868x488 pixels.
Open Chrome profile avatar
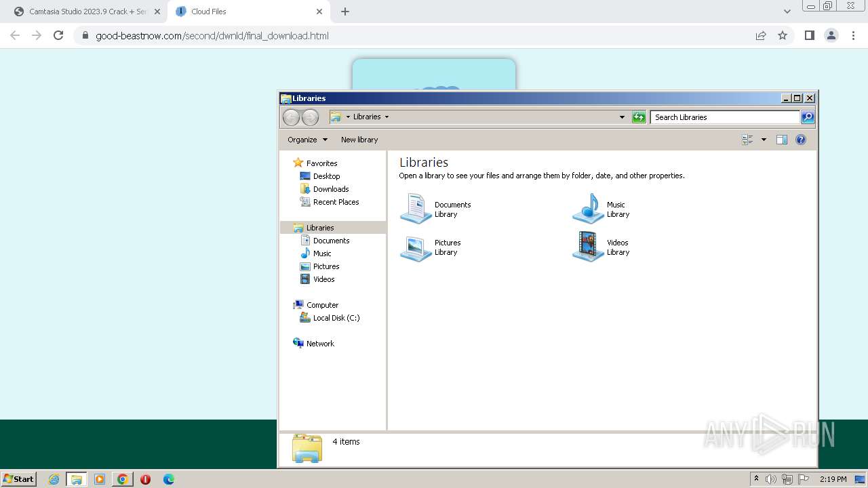[831, 35]
